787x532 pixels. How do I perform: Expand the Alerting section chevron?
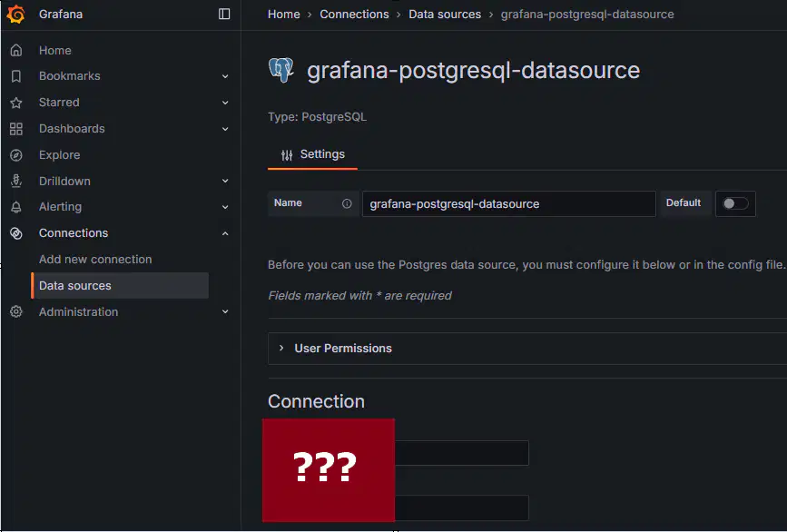click(x=225, y=207)
